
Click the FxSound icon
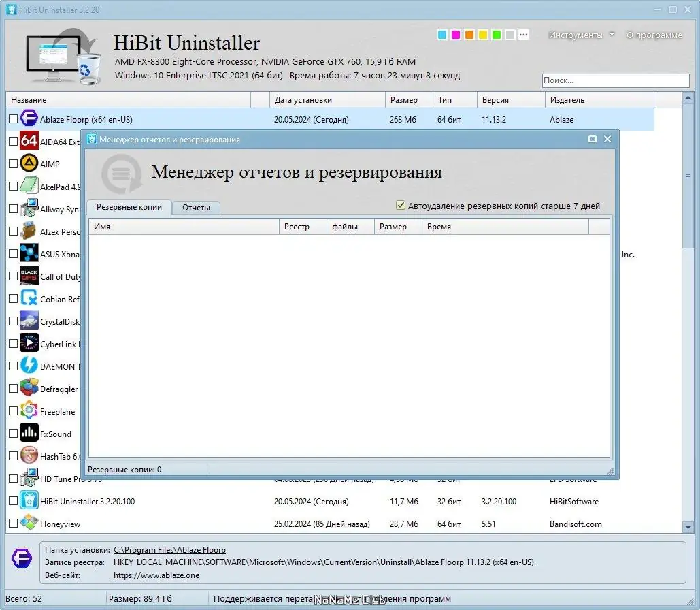click(29, 433)
